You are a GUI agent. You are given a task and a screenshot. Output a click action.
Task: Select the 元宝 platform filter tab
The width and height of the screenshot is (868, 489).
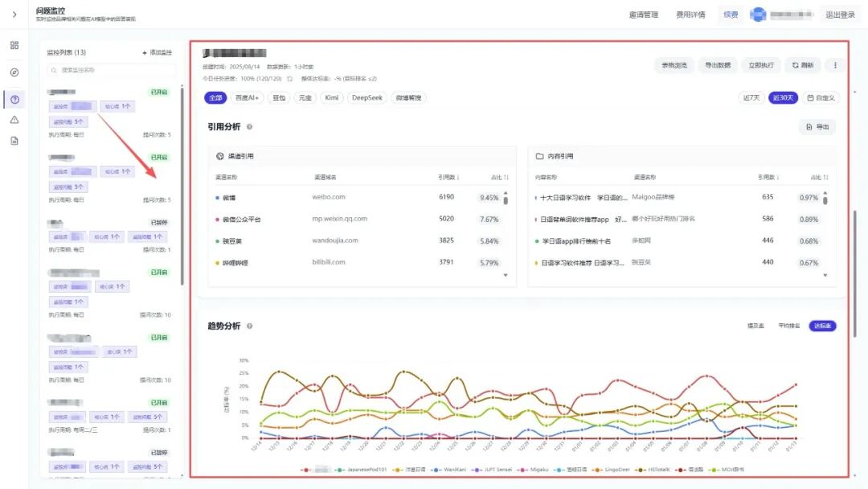pyautogui.click(x=305, y=98)
